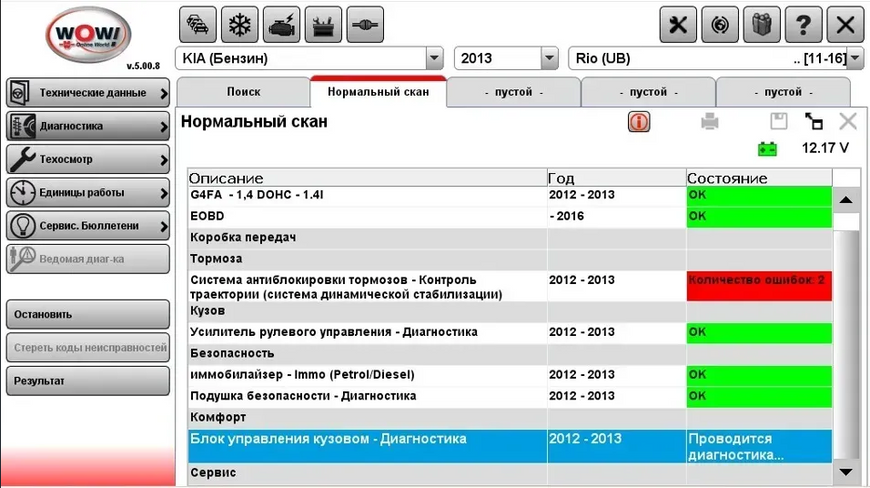This screenshot has width=870, height=488.
Task: Expand the Rio (UB) model dropdown
Action: 855,58
